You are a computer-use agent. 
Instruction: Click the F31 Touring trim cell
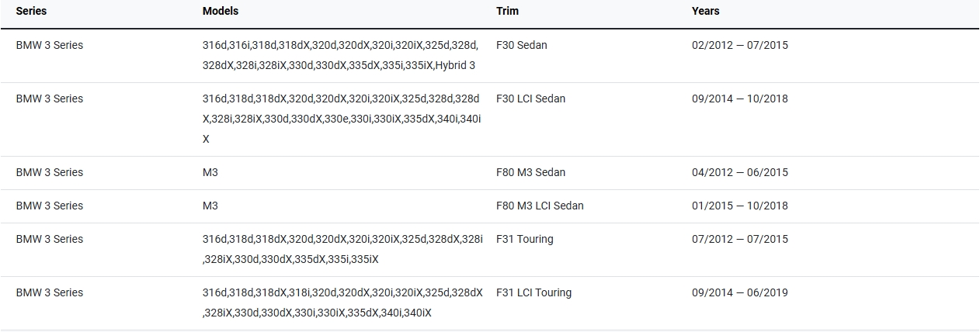pos(525,239)
